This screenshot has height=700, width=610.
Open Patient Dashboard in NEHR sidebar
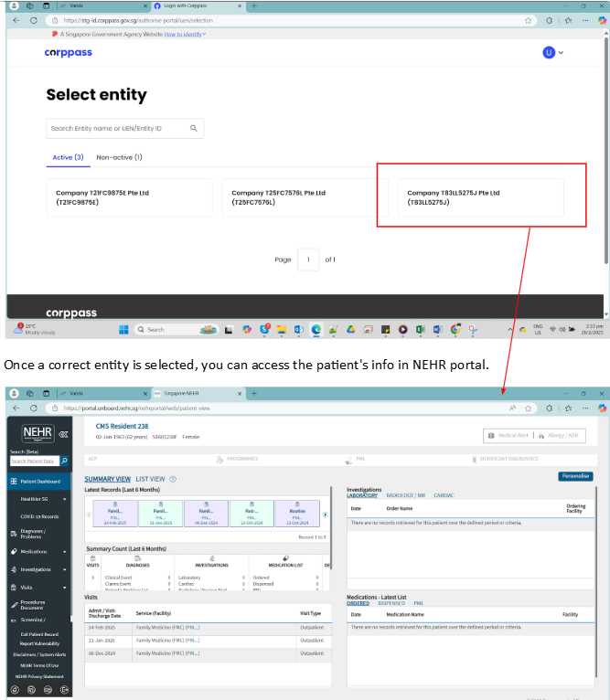pyautogui.click(x=39, y=482)
